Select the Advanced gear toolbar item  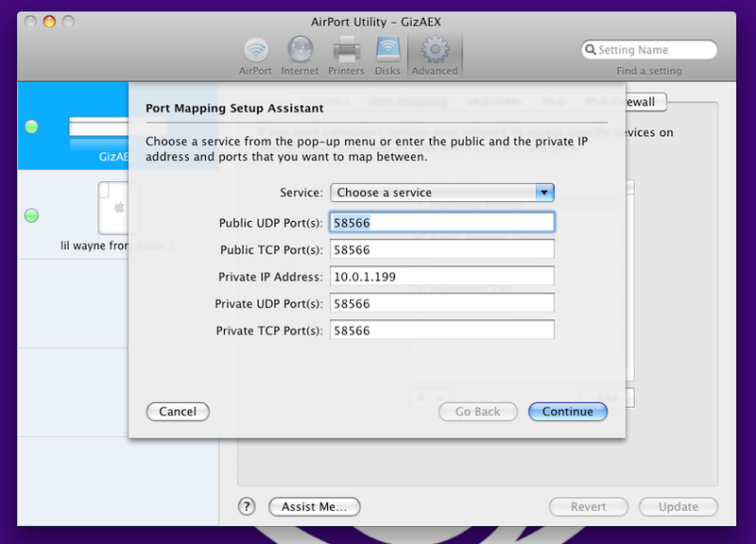tap(435, 57)
